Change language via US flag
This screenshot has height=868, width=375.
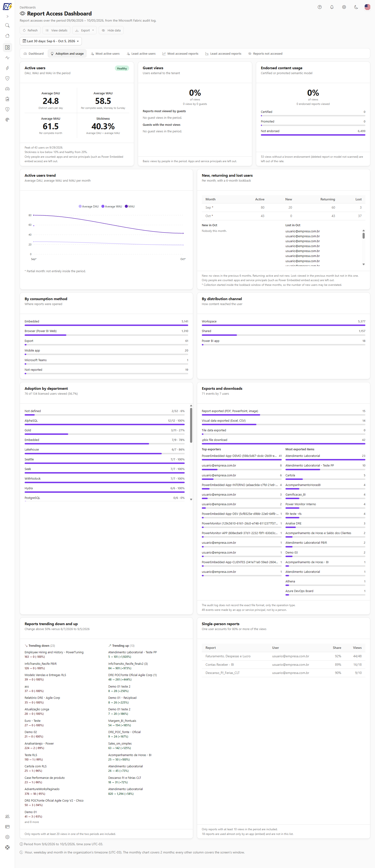coord(367,7)
